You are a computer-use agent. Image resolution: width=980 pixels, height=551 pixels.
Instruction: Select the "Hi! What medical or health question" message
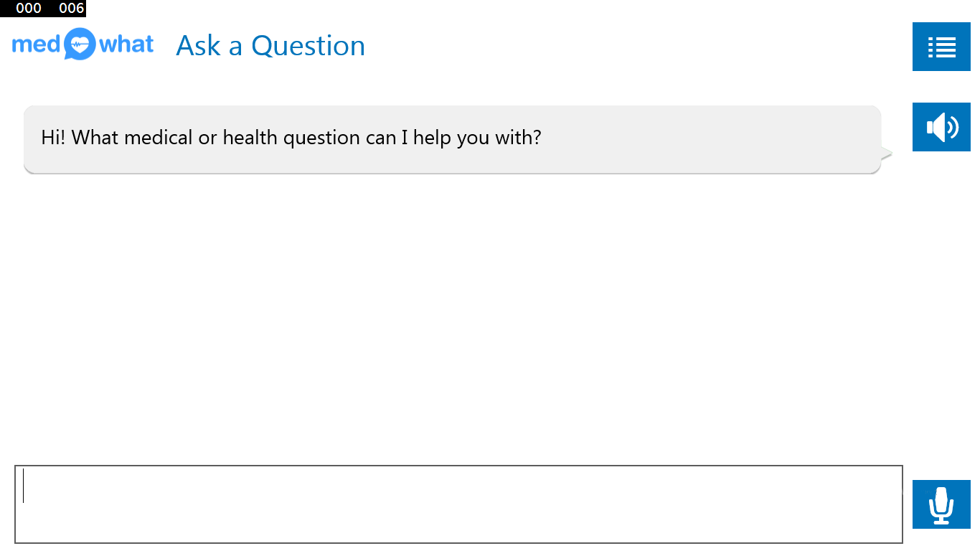291,138
